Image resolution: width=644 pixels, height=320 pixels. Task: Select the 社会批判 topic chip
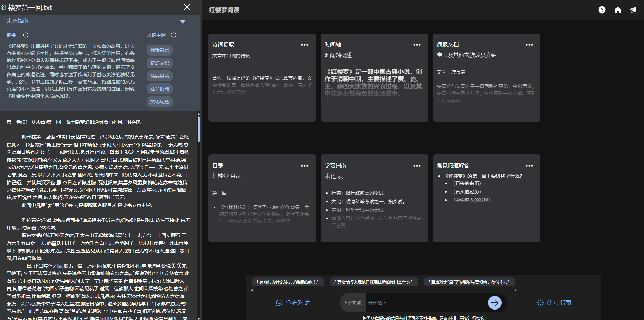tap(160, 89)
